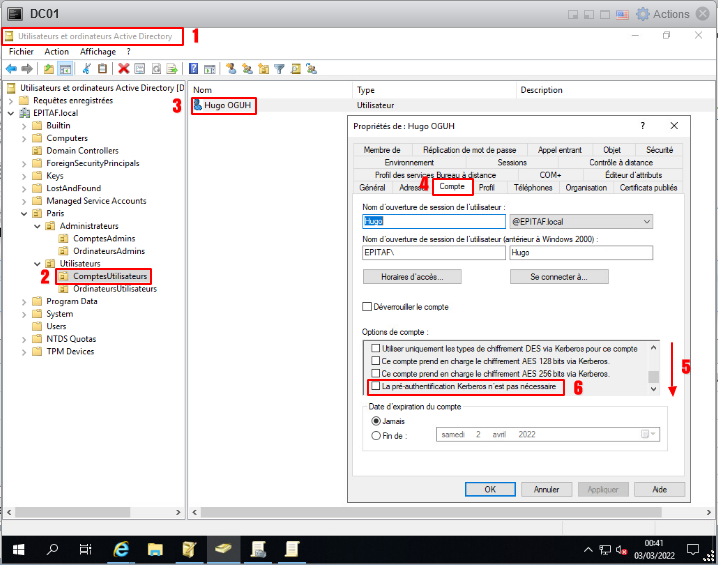This screenshot has height=565, width=718.
Task: Click the Hugo OGUH user icon
Action: (x=197, y=104)
